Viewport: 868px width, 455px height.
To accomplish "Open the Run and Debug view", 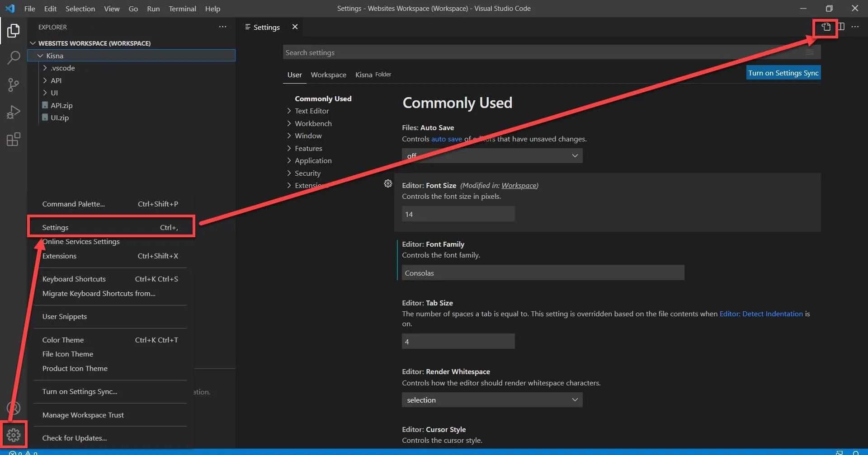I will (x=14, y=112).
